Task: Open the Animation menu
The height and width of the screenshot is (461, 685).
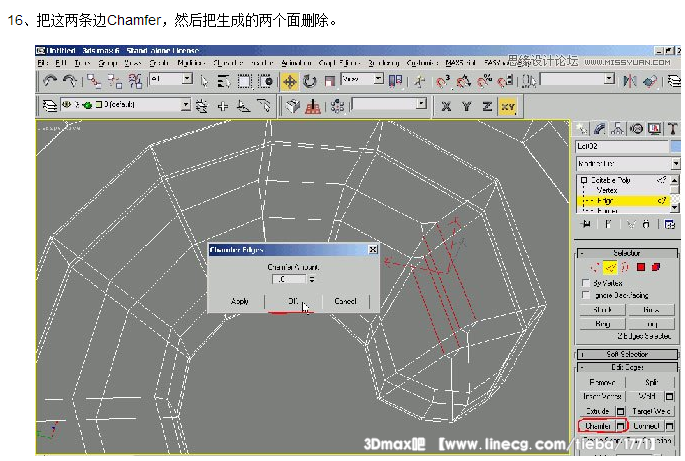Action: (296, 63)
